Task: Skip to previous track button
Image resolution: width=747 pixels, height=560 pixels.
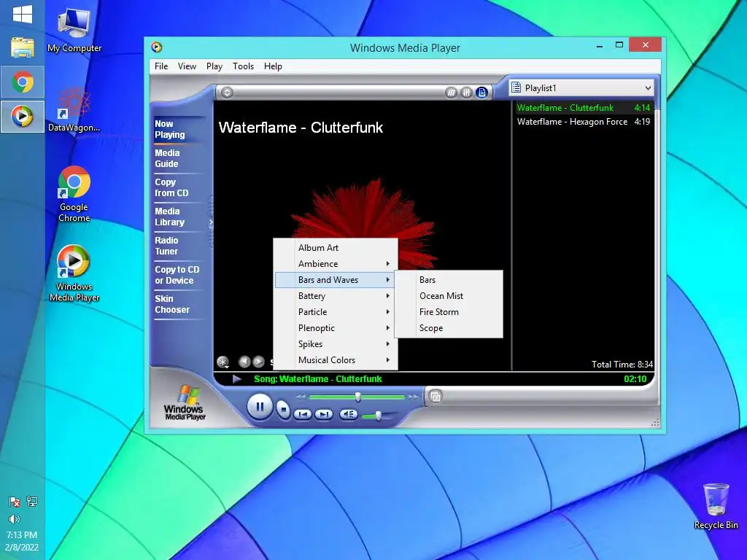Action: tap(303, 414)
